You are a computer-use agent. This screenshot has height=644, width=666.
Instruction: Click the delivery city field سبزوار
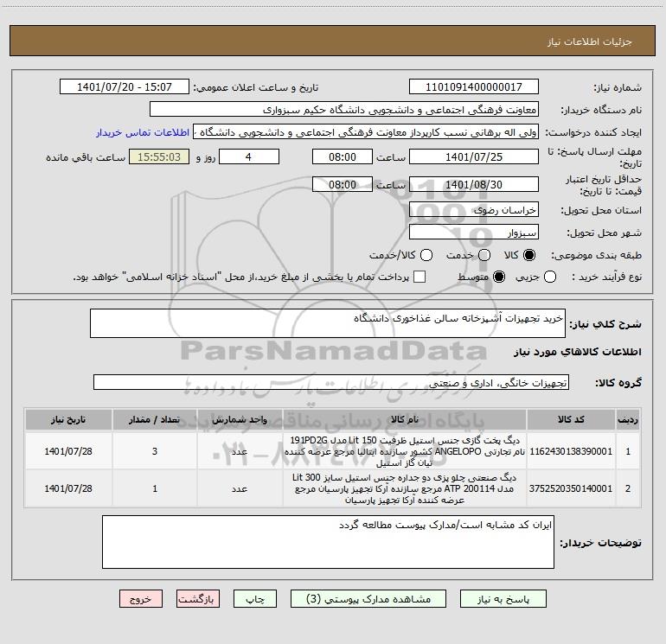[x=474, y=233]
